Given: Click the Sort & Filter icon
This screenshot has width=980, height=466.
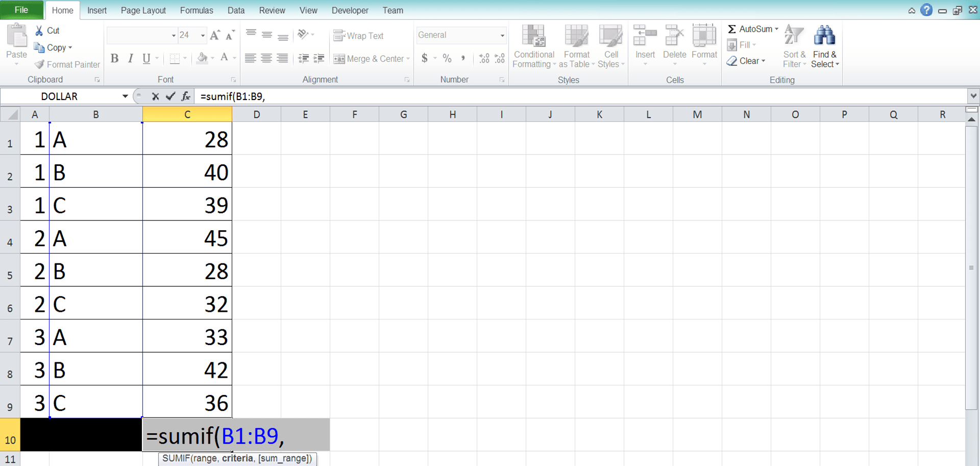Looking at the screenshot, I should pos(794,36).
